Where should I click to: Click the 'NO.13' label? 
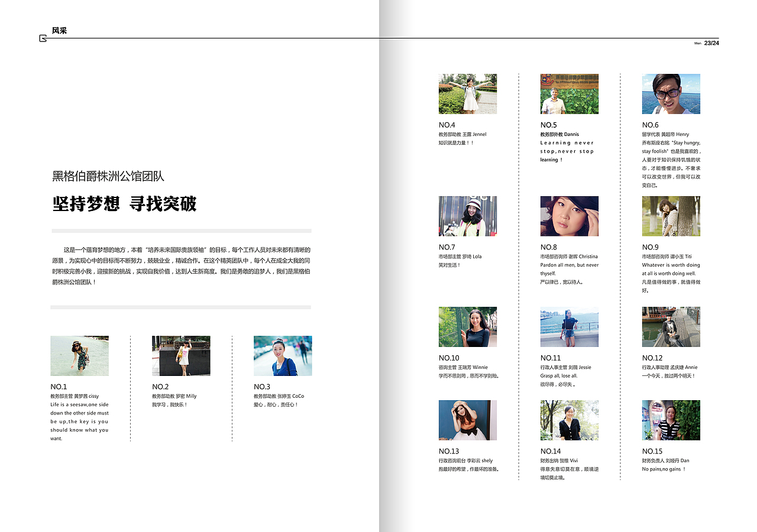(449, 451)
